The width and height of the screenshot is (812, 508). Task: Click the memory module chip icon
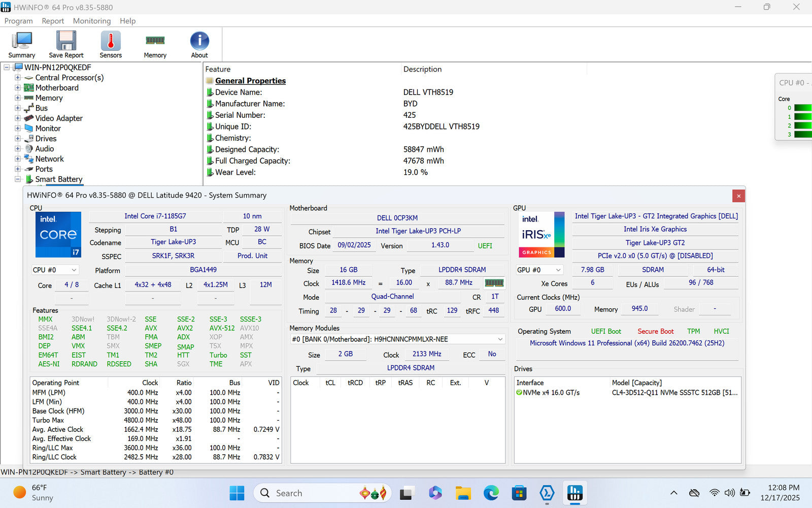coord(494,283)
